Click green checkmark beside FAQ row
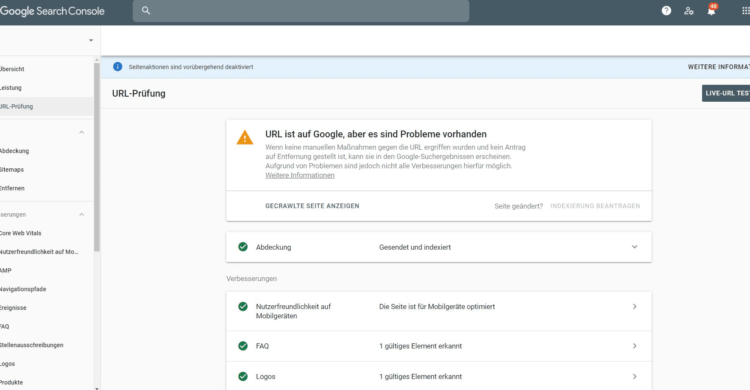The height and width of the screenshot is (390, 750). point(243,345)
